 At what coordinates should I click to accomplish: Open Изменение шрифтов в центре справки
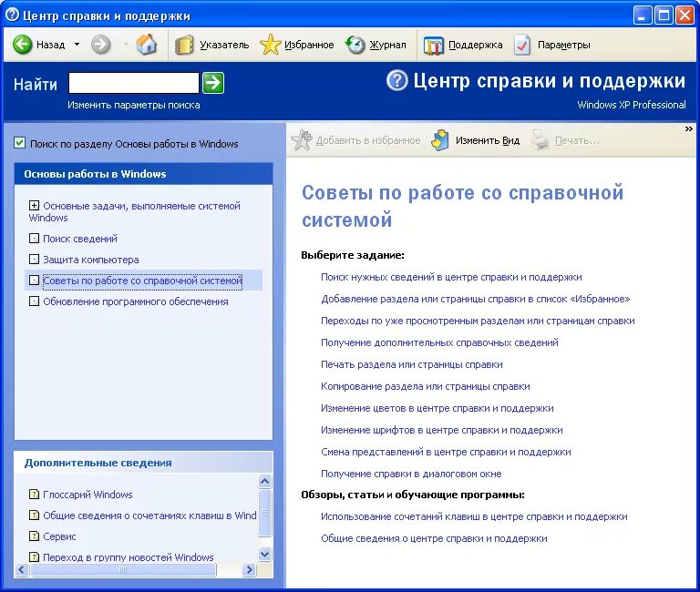pos(441,430)
